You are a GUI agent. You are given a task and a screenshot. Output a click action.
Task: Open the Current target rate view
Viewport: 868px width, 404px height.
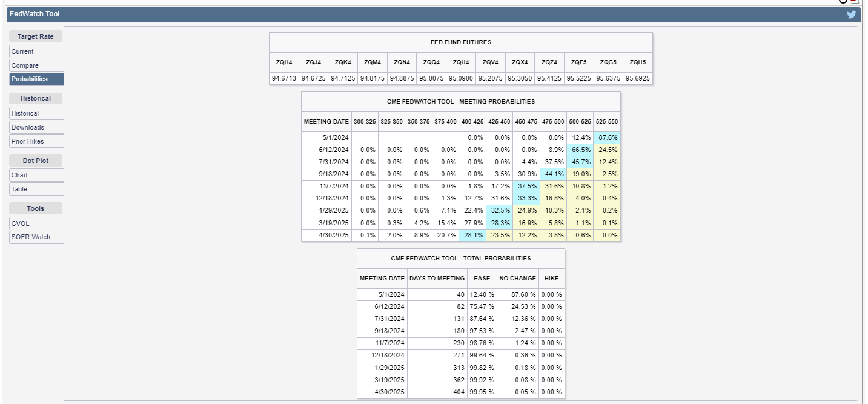[36, 51]
